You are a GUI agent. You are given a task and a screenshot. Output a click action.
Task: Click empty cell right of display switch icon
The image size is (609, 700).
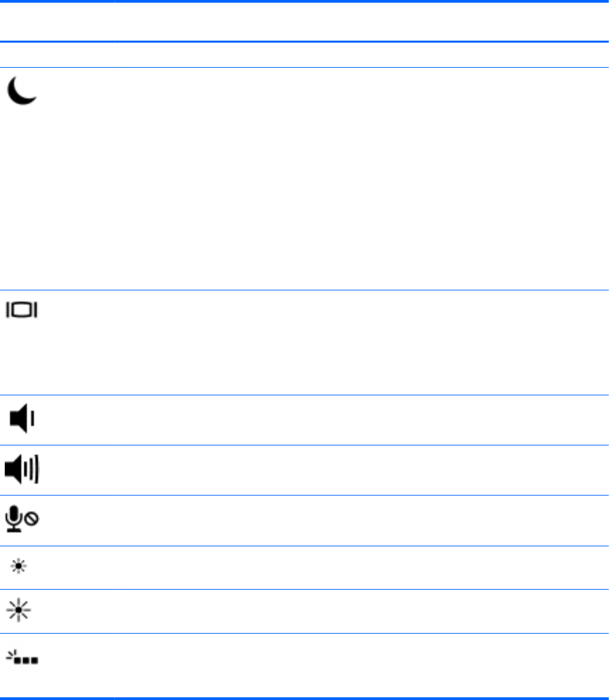pos(361,343)
